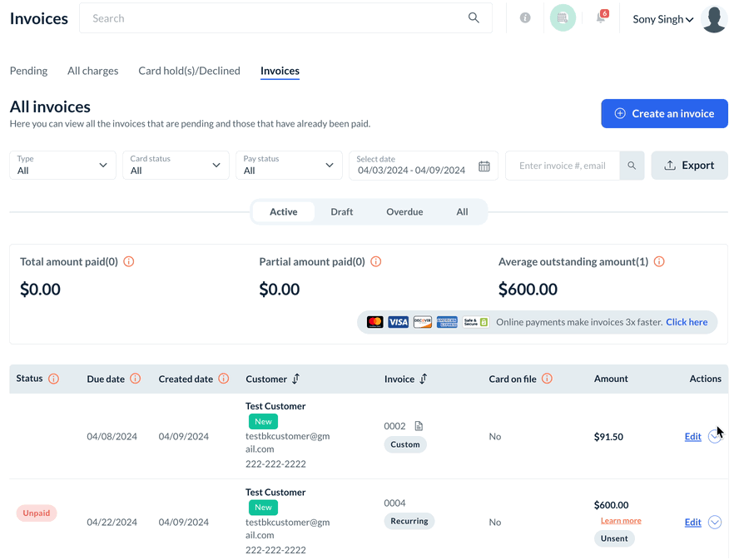Click the Custom tag on invoice 0002
Image resolution: width=744 pixels, height=560 pixels.
(405, 444)
